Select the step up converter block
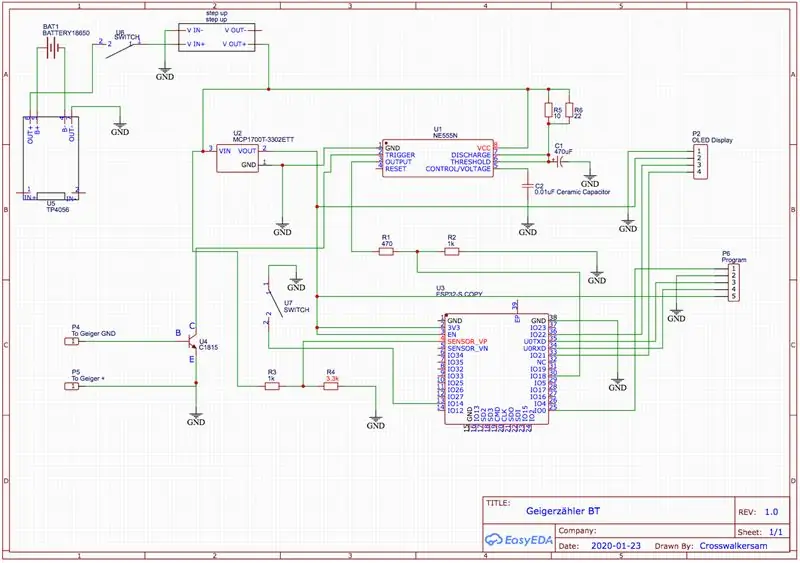Screen dimensions: 800x563 click(216, 37)
